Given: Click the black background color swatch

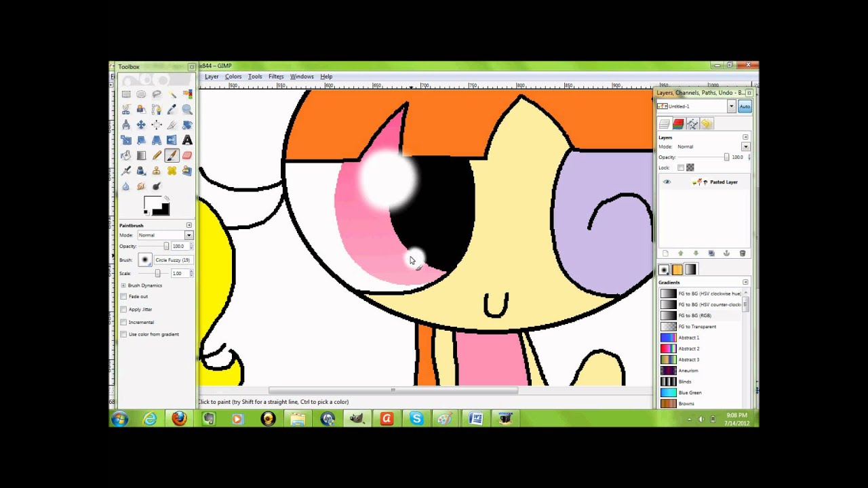Looking at the screenshot, I should tap(163, 209).
